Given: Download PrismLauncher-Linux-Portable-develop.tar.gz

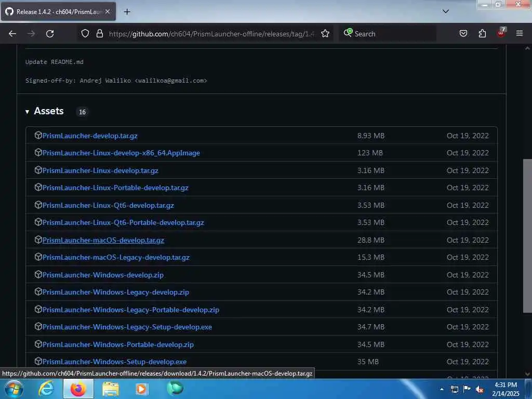Looking at the screenshot, I should click(x=115, y=188).
